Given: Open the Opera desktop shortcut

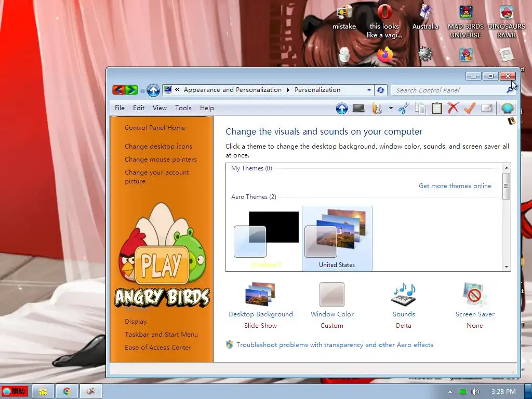Looking at the screenshot, I should tap(384, 21).
